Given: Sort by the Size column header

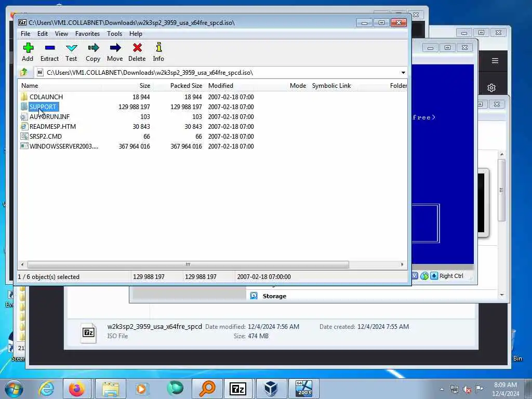Looking at the screenshot, I should coord(127,86).
